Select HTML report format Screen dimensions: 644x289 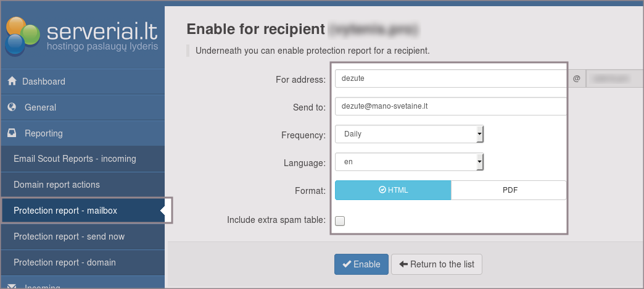393,190
